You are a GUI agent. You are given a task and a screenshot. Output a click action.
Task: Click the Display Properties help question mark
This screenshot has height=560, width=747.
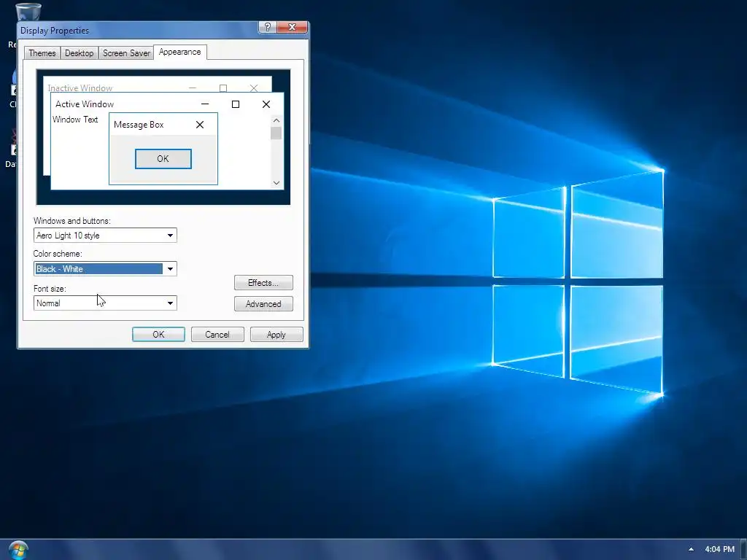(x=267, y=27)
